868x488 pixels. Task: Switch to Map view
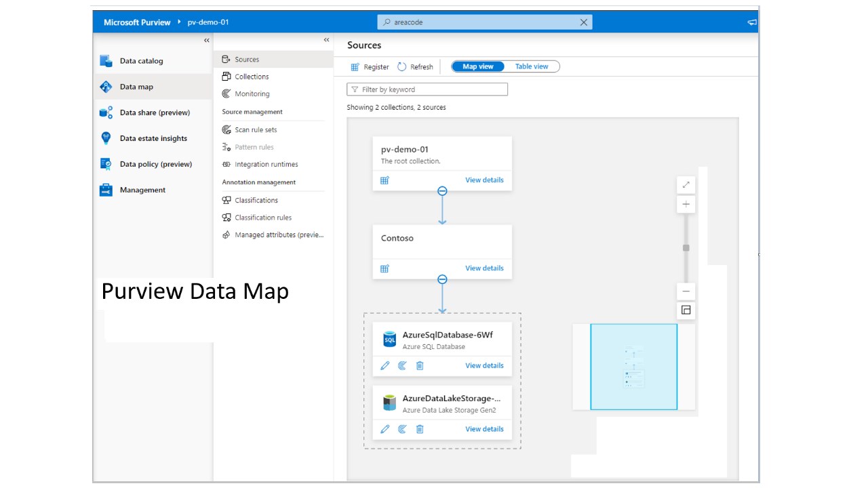(478, 66)
